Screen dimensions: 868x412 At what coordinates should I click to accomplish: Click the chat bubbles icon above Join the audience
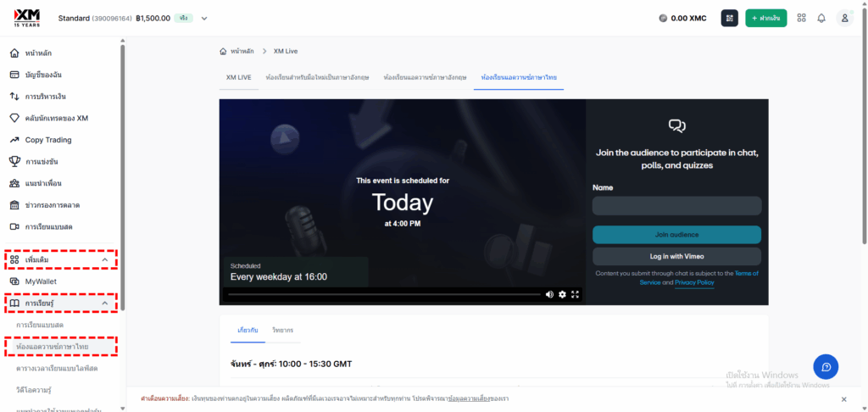[x=677, y=127]
